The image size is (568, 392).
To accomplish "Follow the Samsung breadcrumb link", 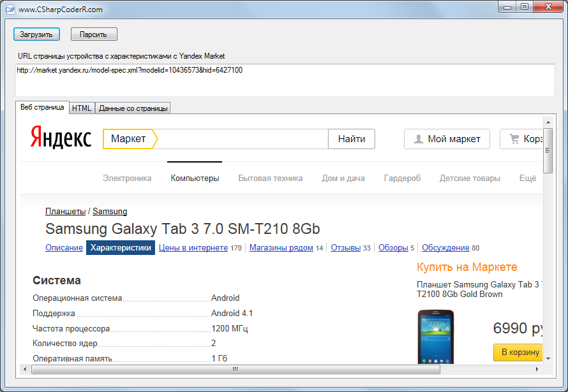I will point(110,211).
